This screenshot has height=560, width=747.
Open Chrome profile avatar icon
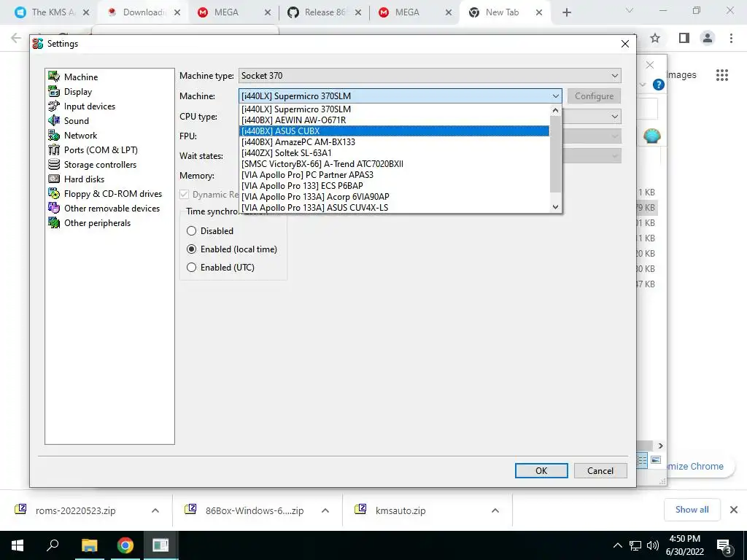click(x=708, y=38)
